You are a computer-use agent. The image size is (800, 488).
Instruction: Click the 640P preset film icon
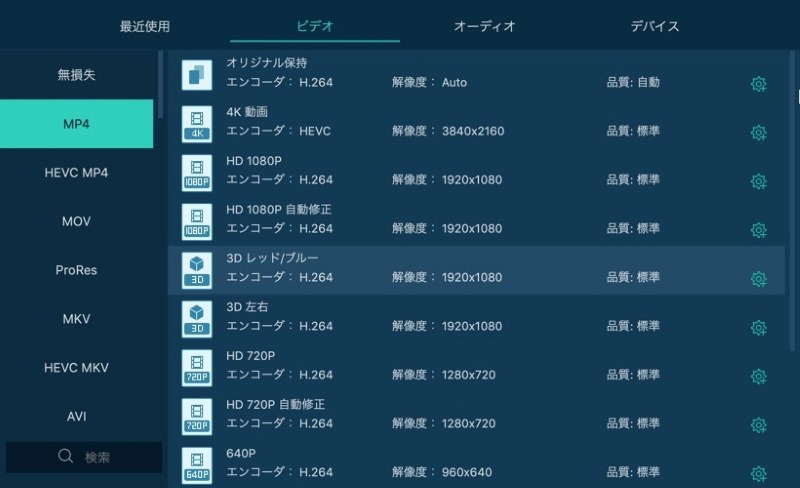(197, 465)
